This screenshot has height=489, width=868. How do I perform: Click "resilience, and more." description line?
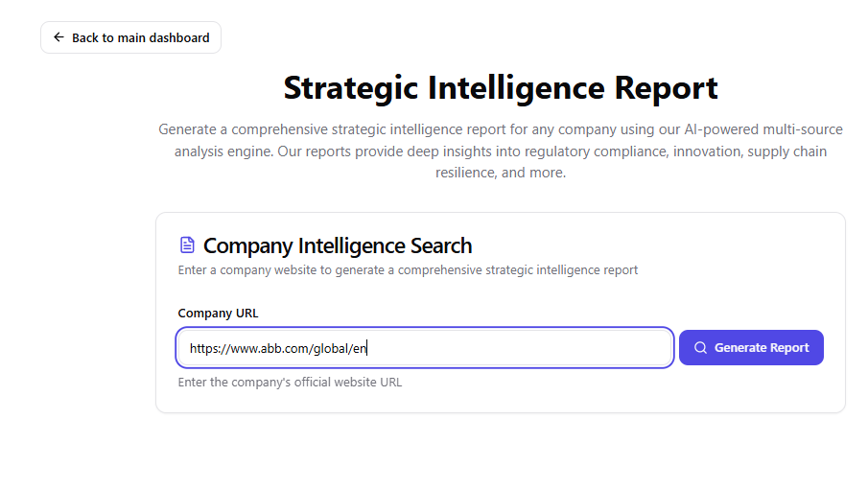click(500, 173)
